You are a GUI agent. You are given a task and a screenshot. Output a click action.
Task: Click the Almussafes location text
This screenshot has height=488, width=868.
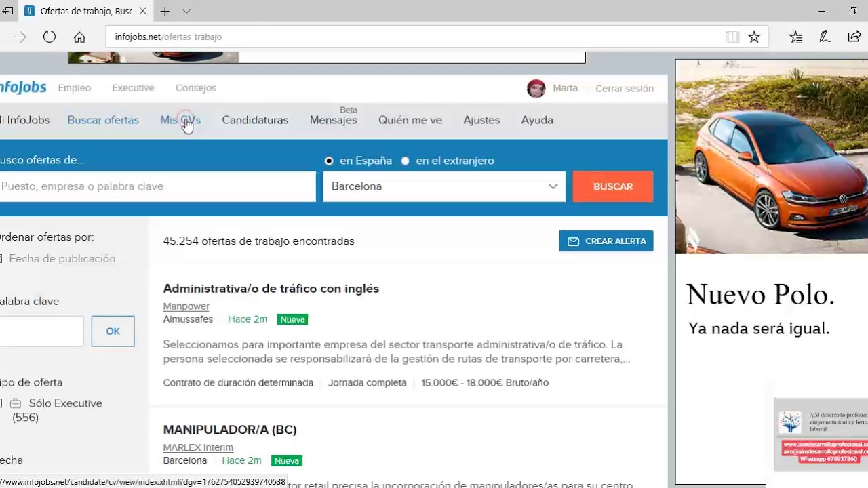(188, 319)
